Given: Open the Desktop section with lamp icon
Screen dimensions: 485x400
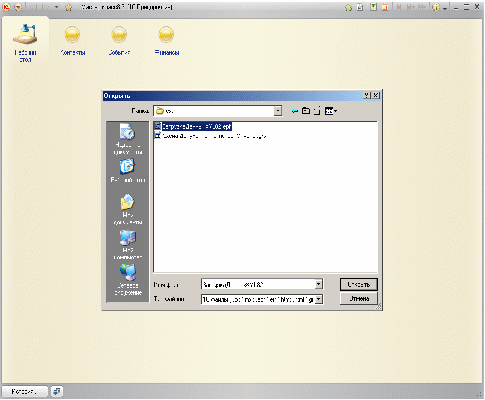Looking at the screenshot, I should 25,42.
